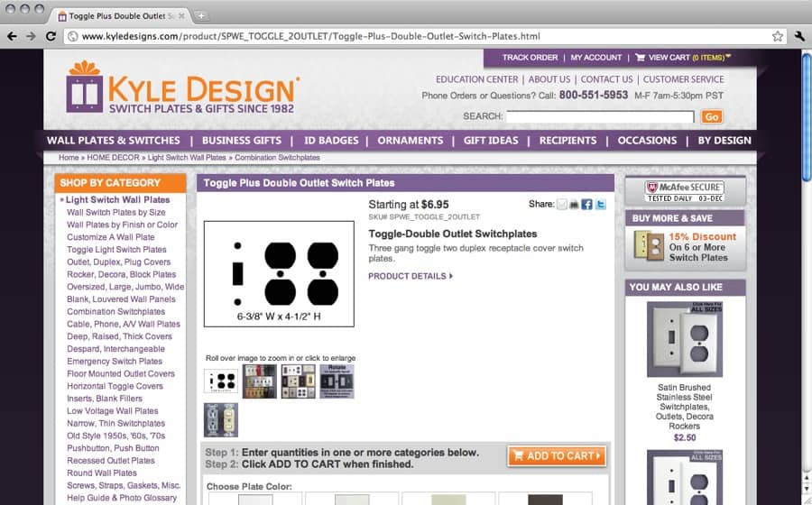Open the My Account link
Image resolution: width=812 pixels, height=505 pixels.
tap(596, 58)
